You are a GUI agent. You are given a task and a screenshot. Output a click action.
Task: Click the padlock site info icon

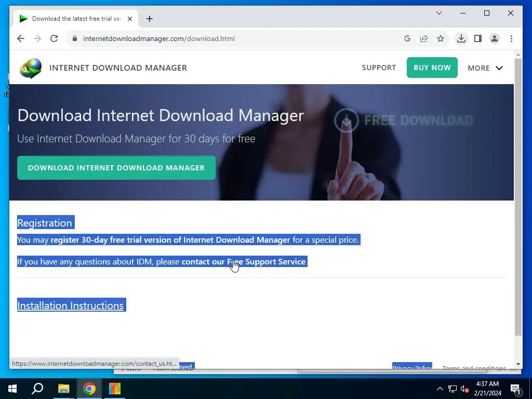click(x=75, y=38)
